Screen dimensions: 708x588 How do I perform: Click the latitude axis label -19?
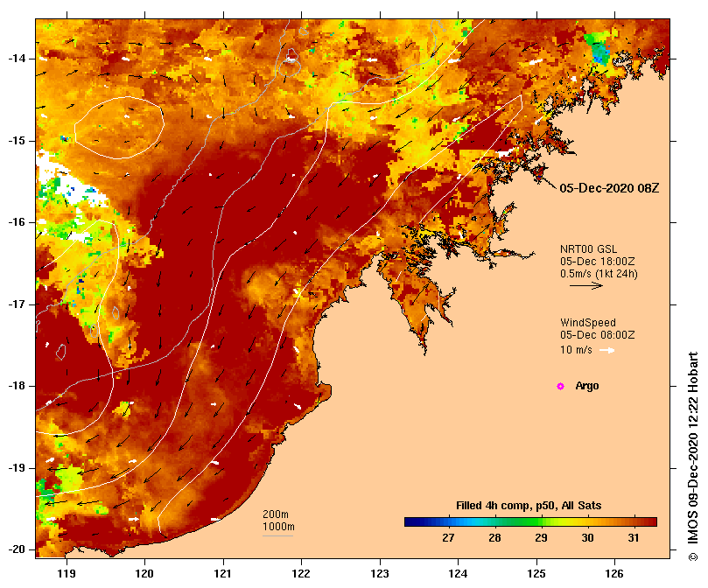(17, 468)
